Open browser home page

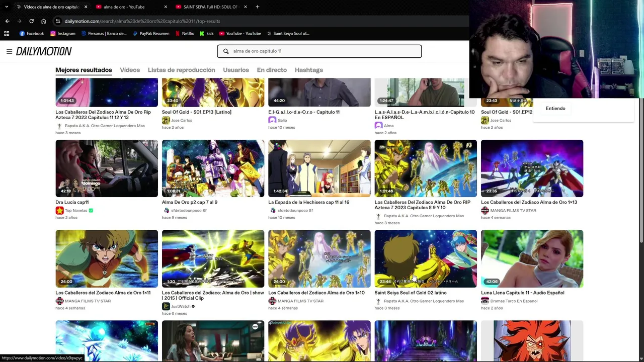43,21
